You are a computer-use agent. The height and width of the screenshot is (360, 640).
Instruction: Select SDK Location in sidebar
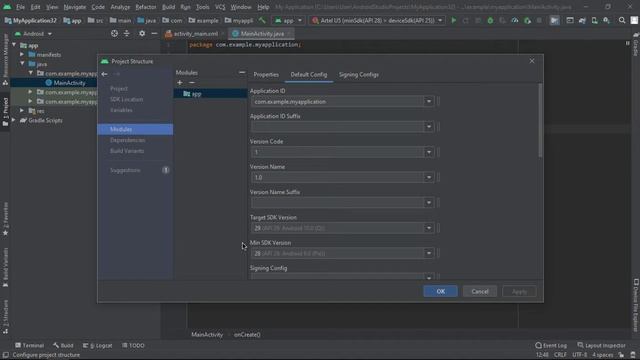point(126,99)
